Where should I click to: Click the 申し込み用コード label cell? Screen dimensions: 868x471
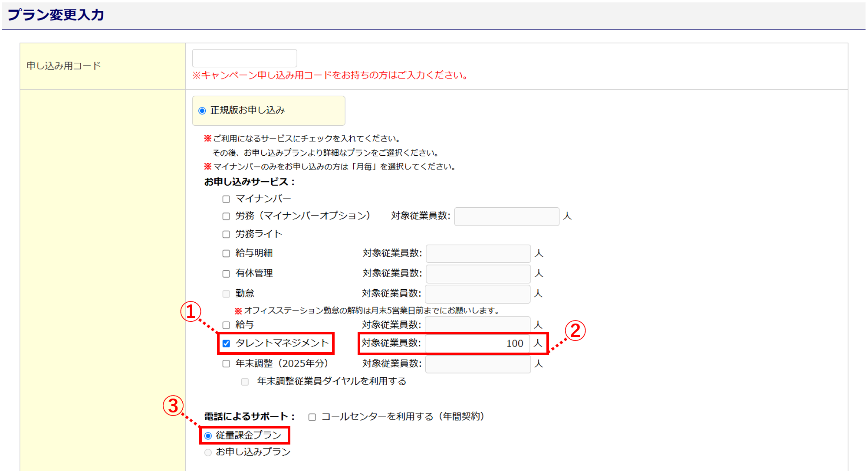click(102, 66)
